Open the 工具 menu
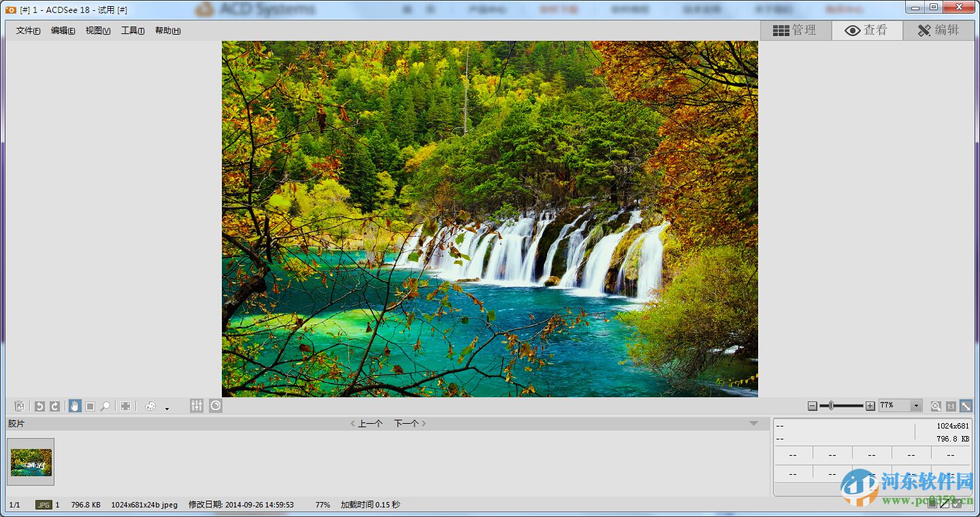 point(133,31)
